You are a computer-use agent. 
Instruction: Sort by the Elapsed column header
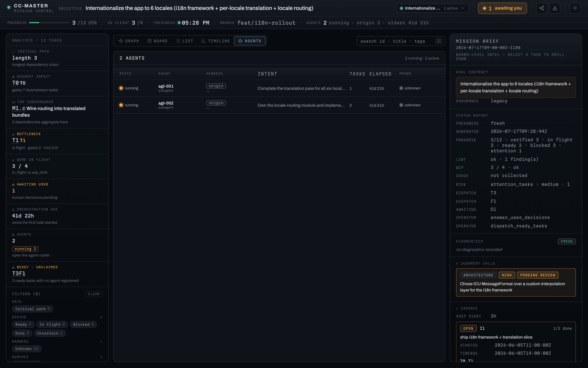pyautogui.click(x=380, y=74)
